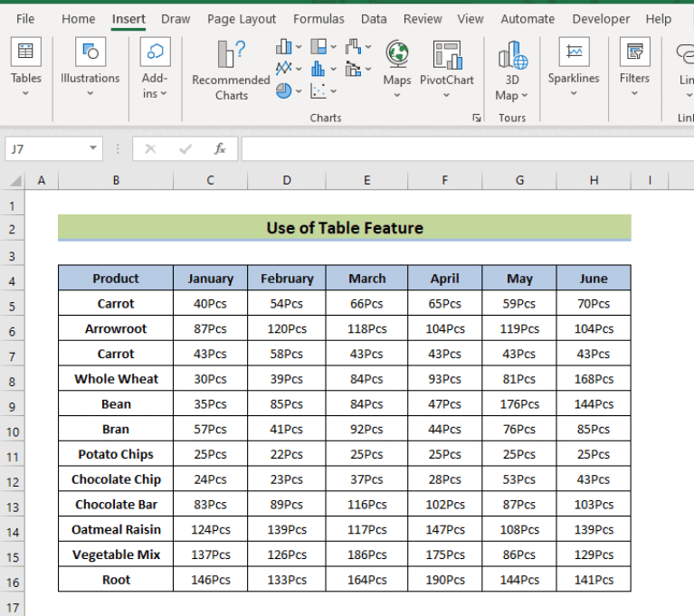
Task: Open the Filters group icon
Action: coord(634,52)
